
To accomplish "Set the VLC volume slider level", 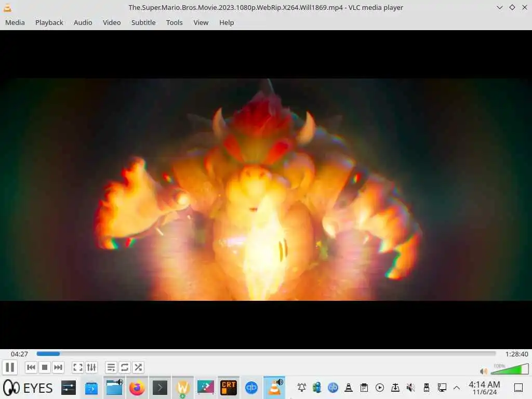I will coord(510,369).
